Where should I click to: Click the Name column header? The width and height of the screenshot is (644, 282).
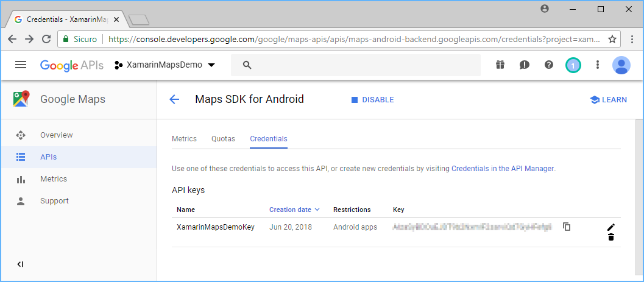coord(186,210)
